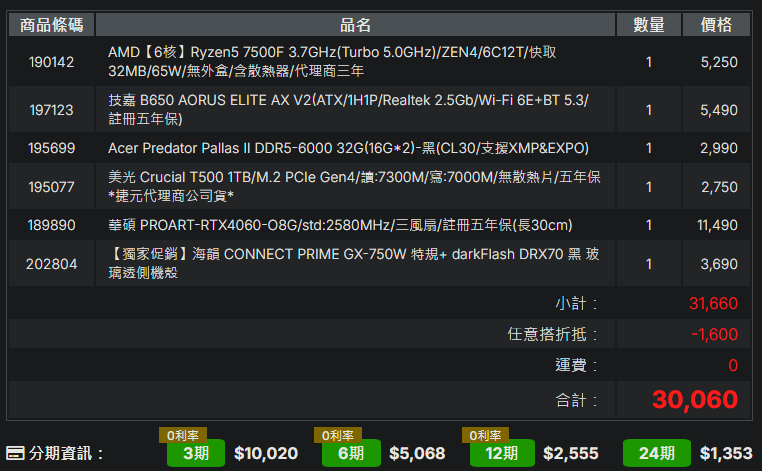Click the 任意搭折抵 label

coord(553,334)
